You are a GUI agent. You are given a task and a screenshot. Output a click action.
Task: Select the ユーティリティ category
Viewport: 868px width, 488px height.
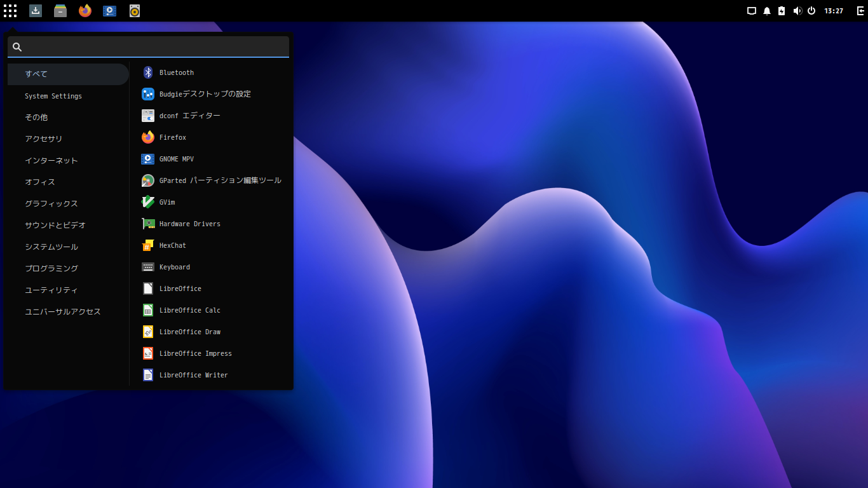[x=69, y=290]
